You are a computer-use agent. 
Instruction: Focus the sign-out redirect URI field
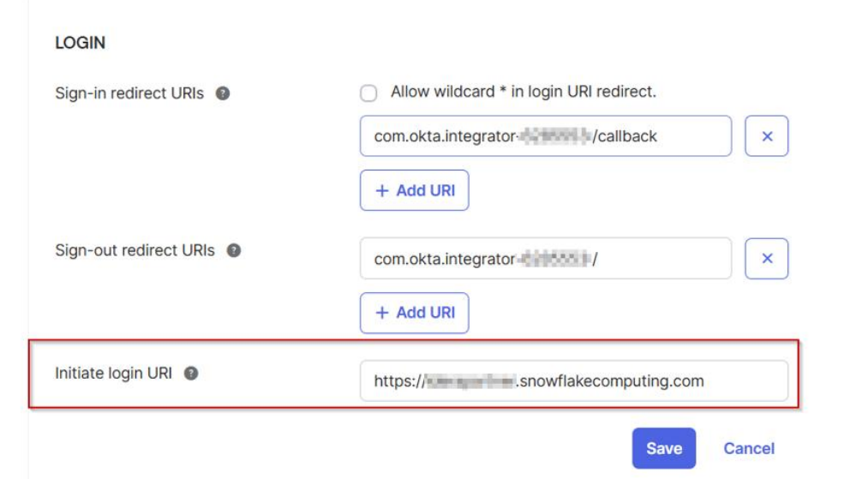click(545, 259)
